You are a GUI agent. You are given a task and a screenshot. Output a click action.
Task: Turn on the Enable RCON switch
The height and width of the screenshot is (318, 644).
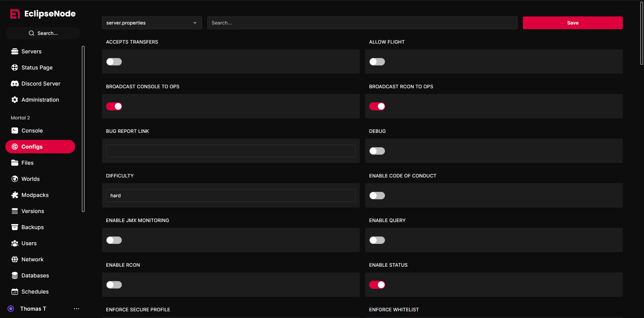pos(114,284)
